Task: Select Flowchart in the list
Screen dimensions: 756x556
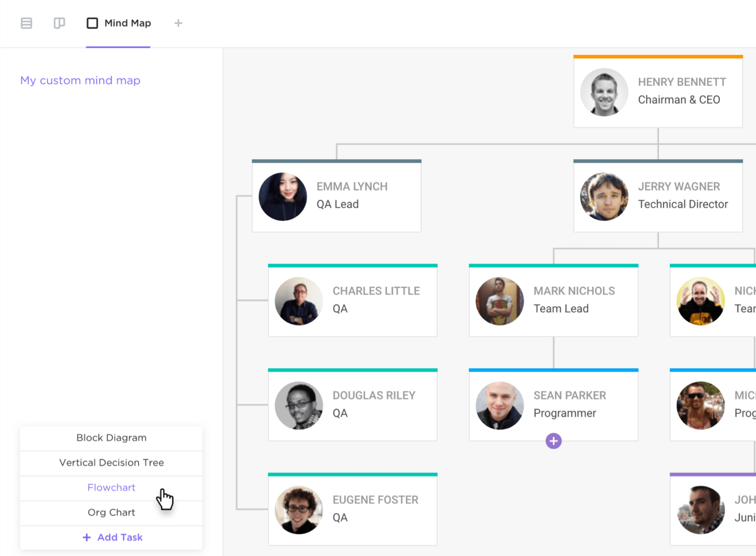Action: coord(111,488)
